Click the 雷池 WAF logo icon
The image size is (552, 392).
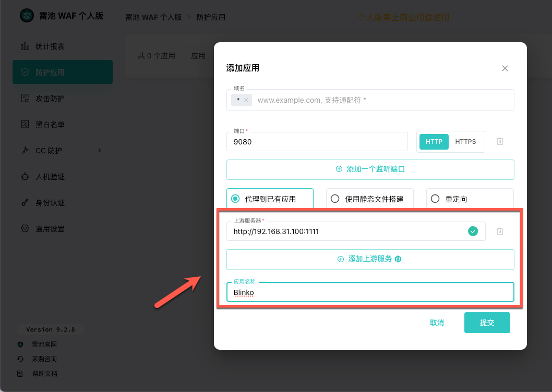tap(27, 16)
